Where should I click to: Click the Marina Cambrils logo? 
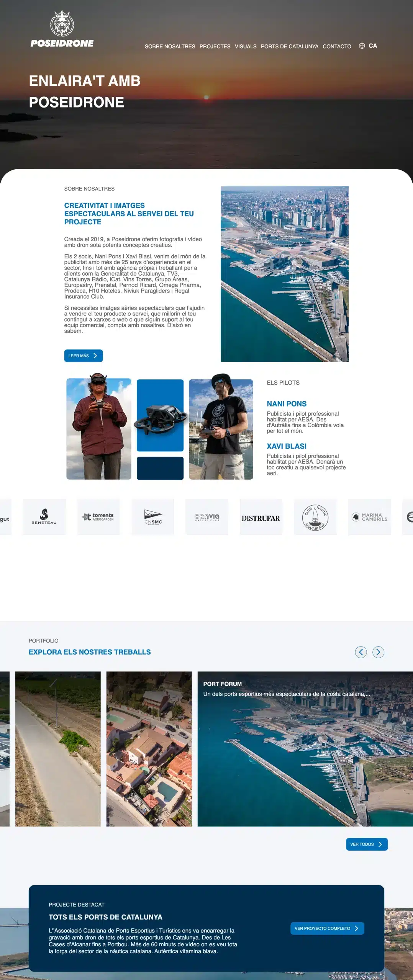[369, 517]
